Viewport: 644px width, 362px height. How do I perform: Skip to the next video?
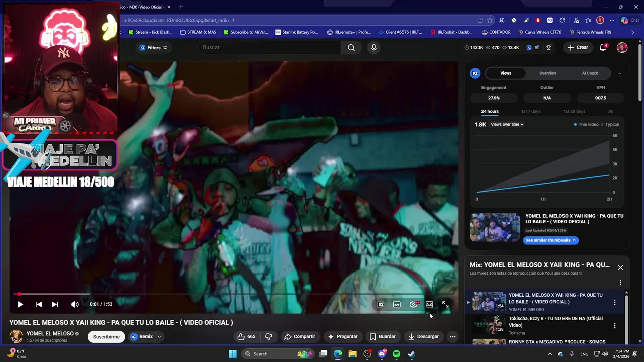tap(55, 304)
